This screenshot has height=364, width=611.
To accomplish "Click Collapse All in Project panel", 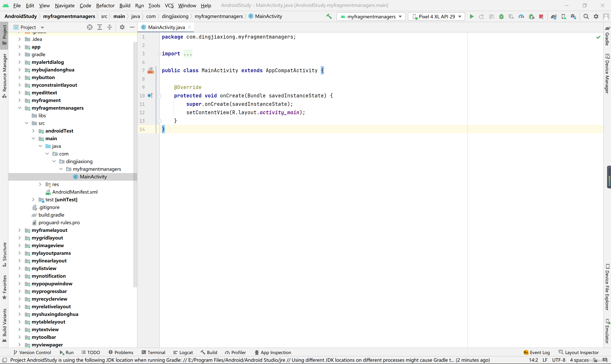I will [x=110, y=27].
